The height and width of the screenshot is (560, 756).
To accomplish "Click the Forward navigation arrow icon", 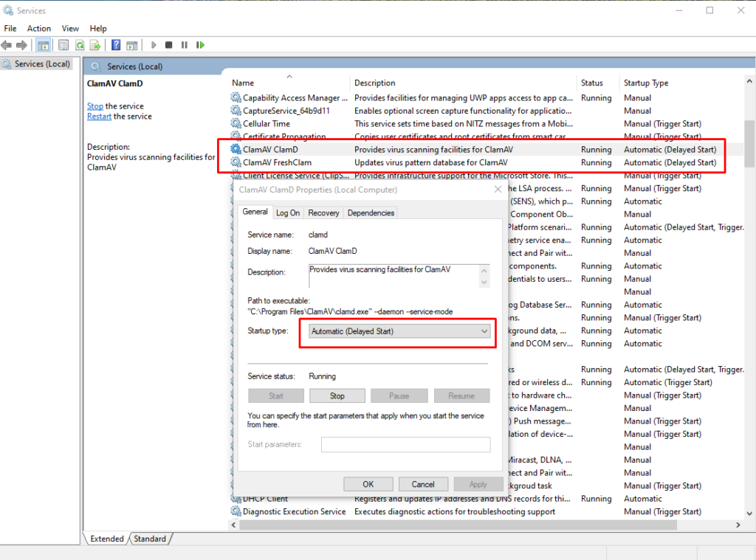I will pyautogui.click(x=22, y=44).
